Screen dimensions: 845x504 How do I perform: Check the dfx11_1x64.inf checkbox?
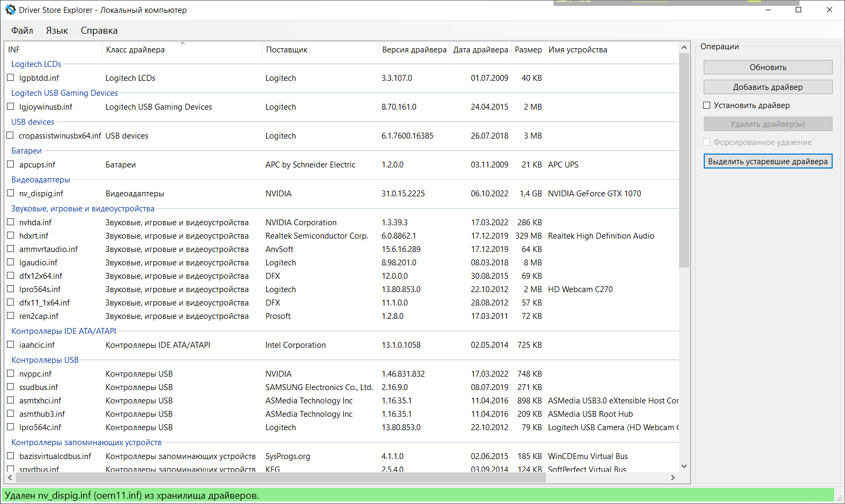click(x=11, y=302)
